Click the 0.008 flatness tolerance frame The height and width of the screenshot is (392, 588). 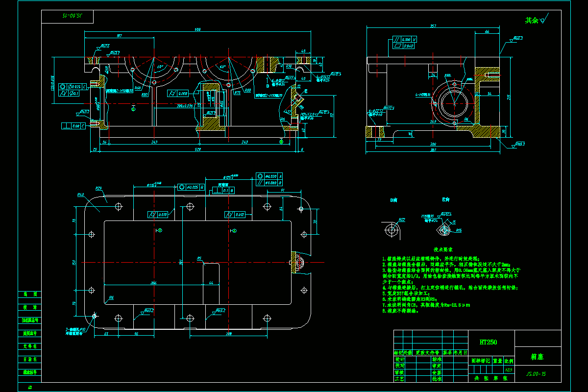tap(178, 93)
